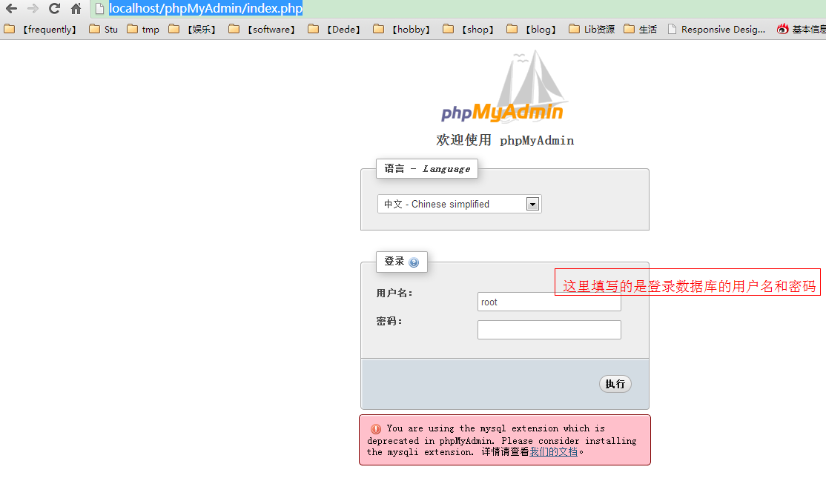Open the 【Dede】 bookmark folder
This screenshot has width=826, height=504.
click(x=334, y=30)
